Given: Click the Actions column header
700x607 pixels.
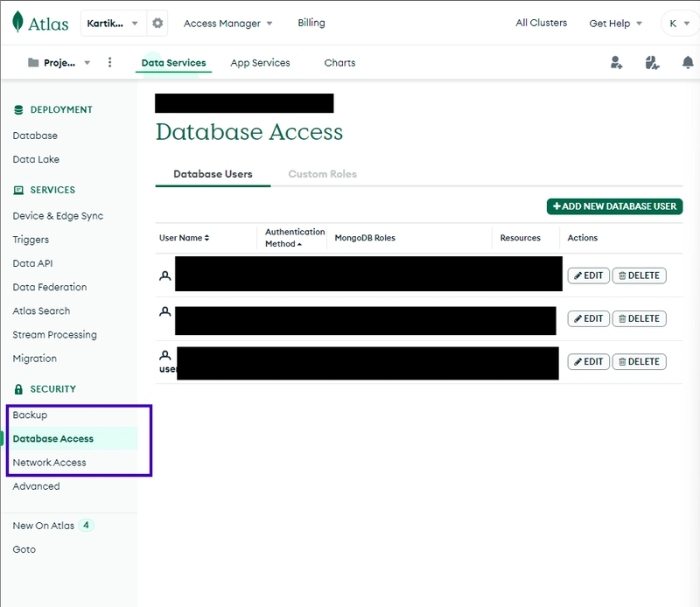Looking at the screenshot, I should pos(582,238).
